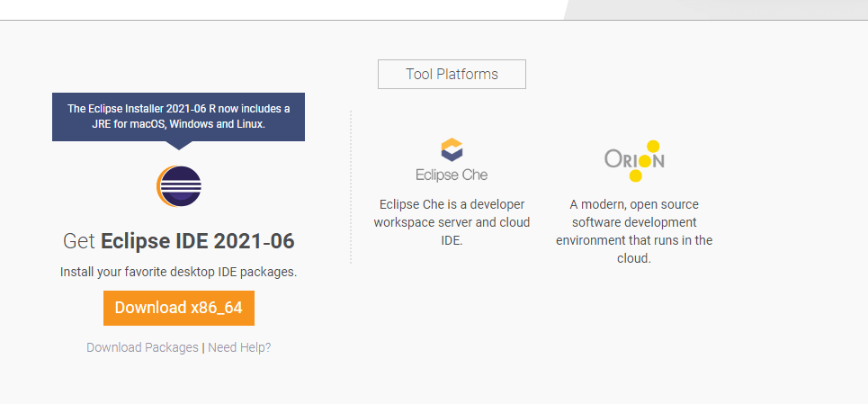Open the Download Packages link
The width and height of the screenshot is (868, 404).
pos(142,347)
